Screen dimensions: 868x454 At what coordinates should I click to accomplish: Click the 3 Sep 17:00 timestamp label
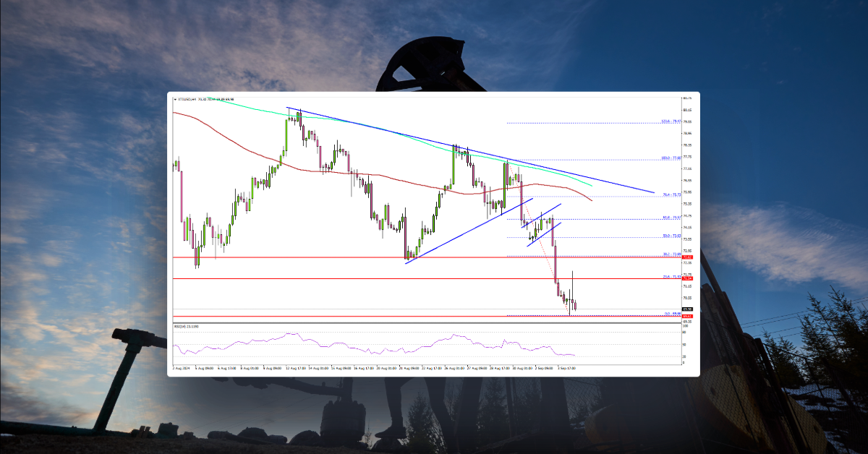(565, 367)
